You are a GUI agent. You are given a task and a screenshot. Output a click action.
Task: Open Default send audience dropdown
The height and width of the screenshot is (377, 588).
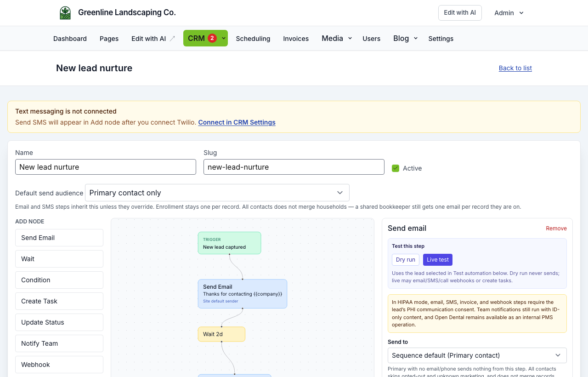tap(217, 193)
